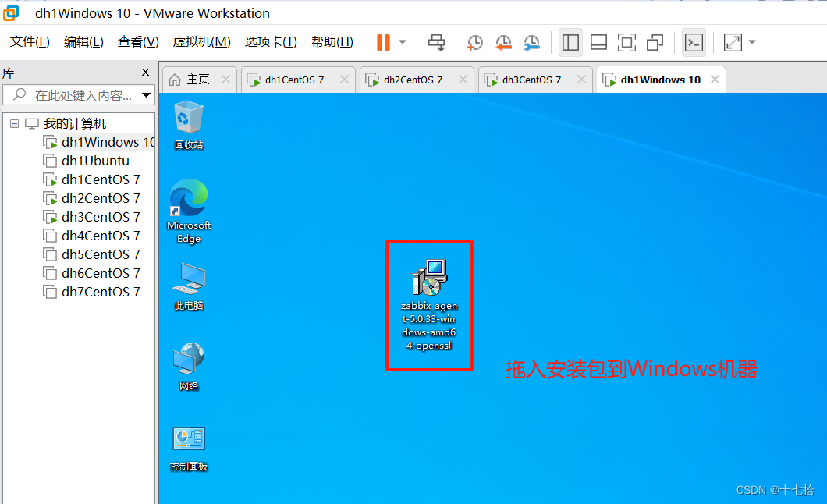Close the 主页 tab
This screenshot has height=504, width=827.
coord(225,79)
